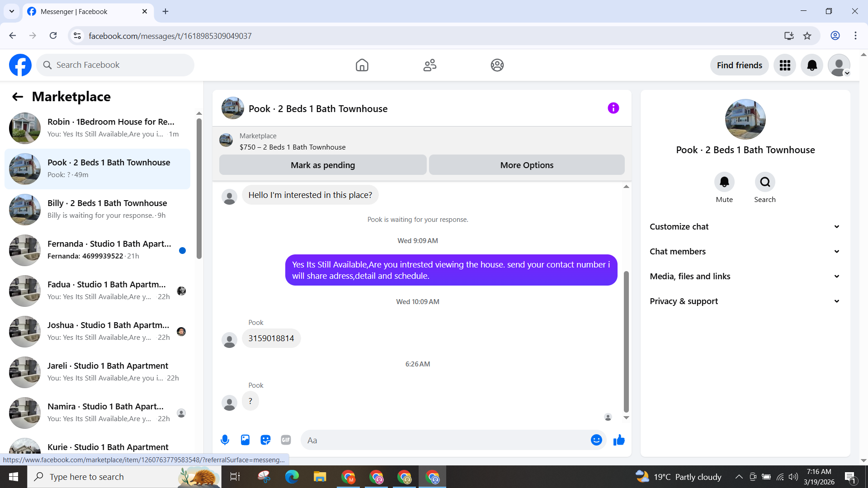Click the Aa message input field

coord(445,440)
